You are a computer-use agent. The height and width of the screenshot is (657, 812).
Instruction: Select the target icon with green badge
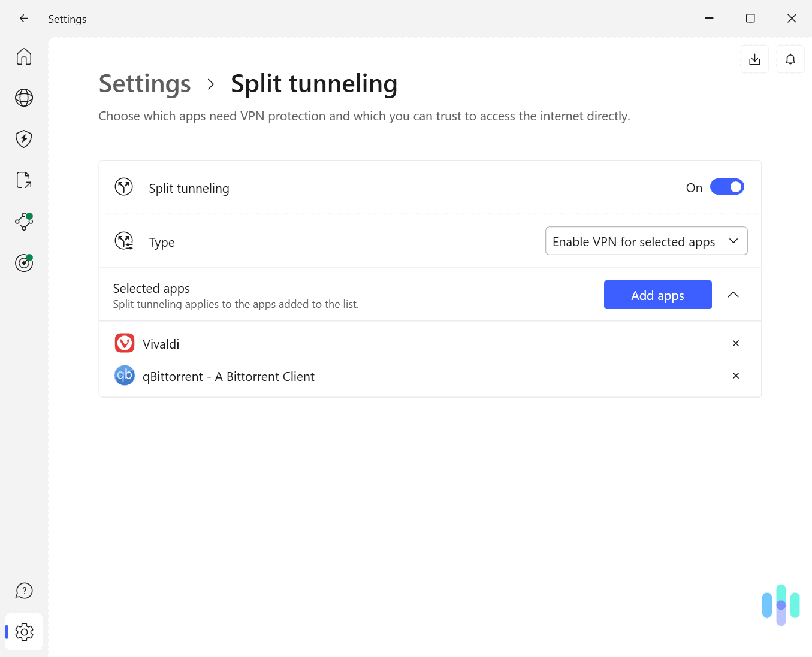23,262
